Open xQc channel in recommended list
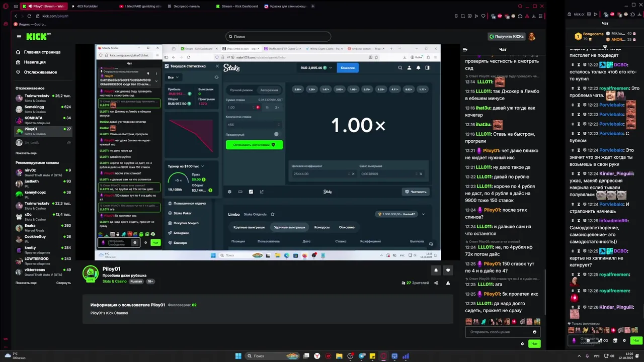 (x=43, y=216)
